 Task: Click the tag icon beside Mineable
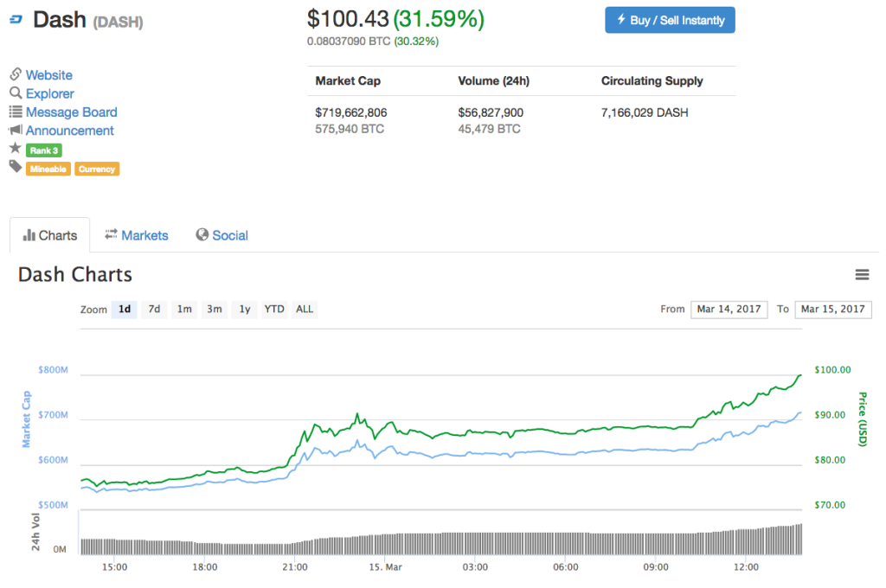15,167
